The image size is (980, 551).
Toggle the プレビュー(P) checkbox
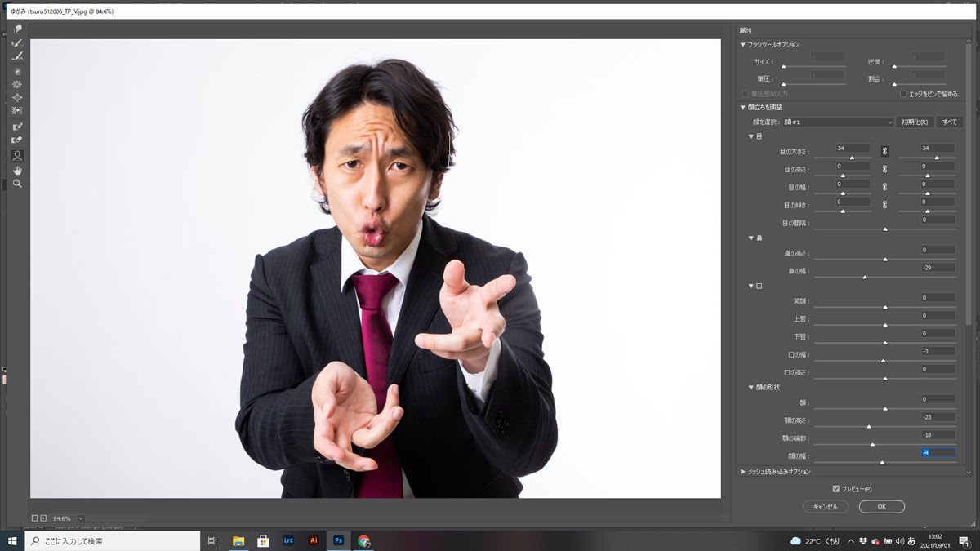[x=835, y=487]
